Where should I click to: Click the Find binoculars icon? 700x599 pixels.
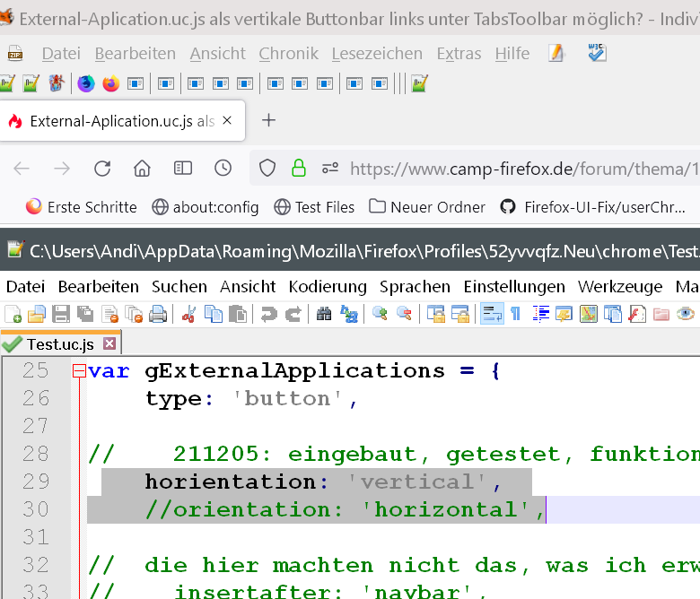(x=324, y=314)
